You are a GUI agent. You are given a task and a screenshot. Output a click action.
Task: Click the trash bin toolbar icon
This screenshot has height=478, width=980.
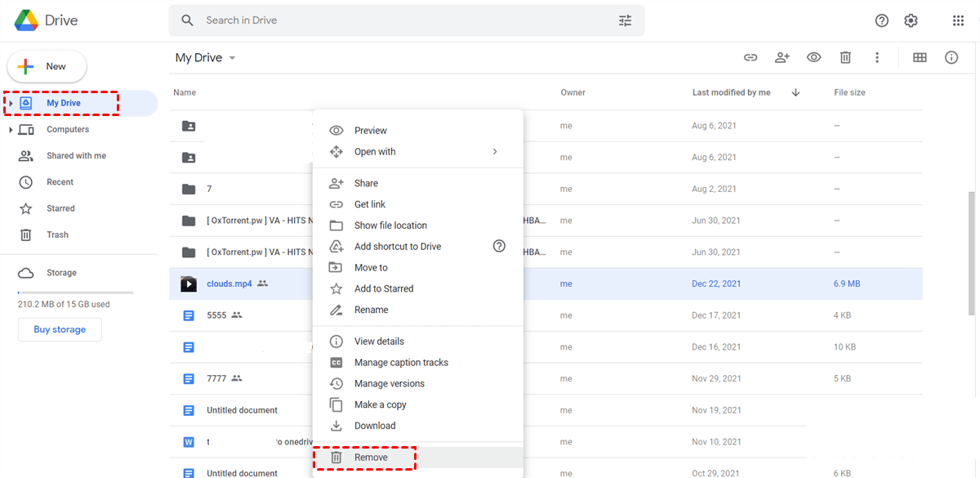(x=845, y=57)
